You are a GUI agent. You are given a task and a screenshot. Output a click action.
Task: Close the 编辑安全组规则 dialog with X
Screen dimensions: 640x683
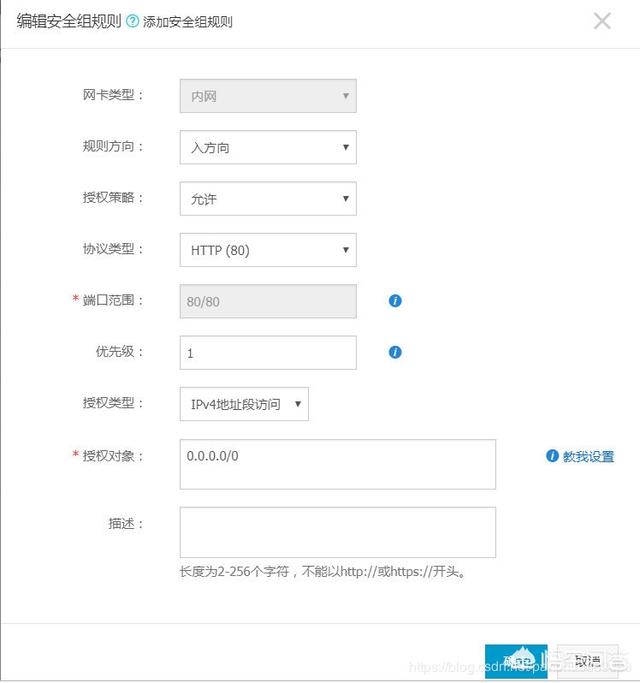point(602,21)
